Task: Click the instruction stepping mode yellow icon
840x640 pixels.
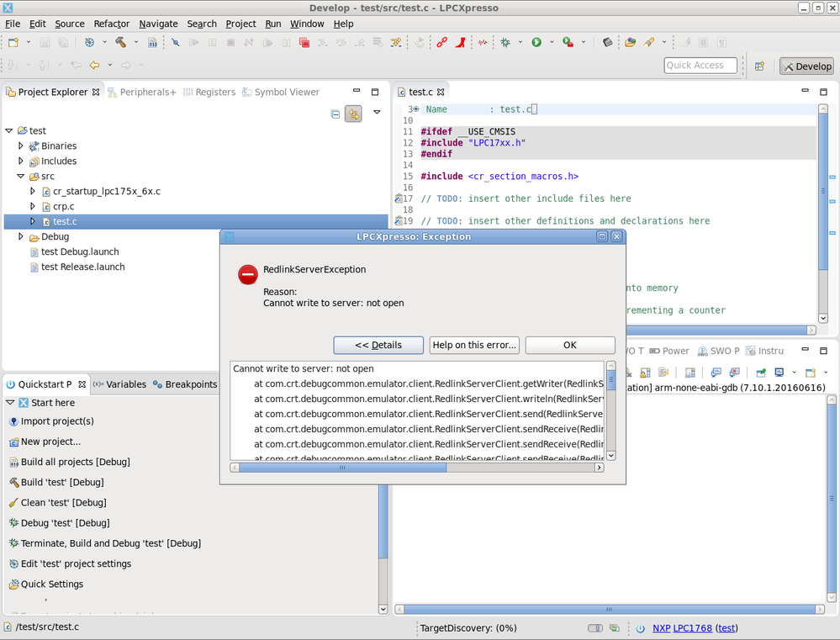Action: [396, 42]
